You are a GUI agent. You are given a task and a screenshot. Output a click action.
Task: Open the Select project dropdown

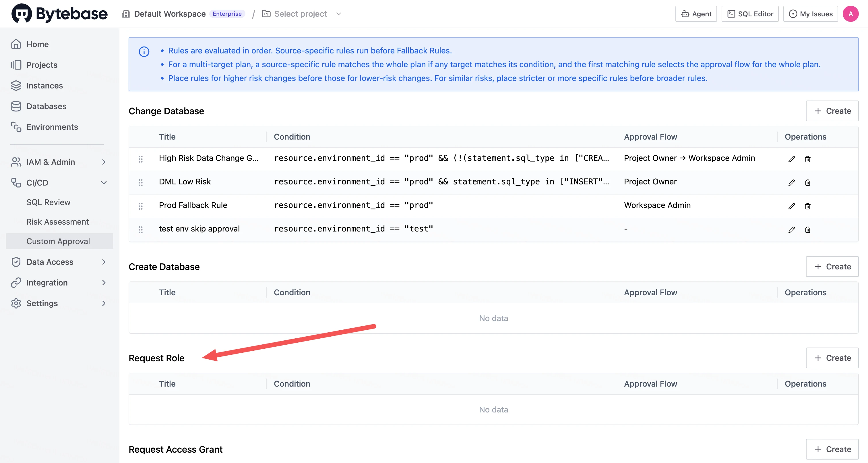[302, 14]
